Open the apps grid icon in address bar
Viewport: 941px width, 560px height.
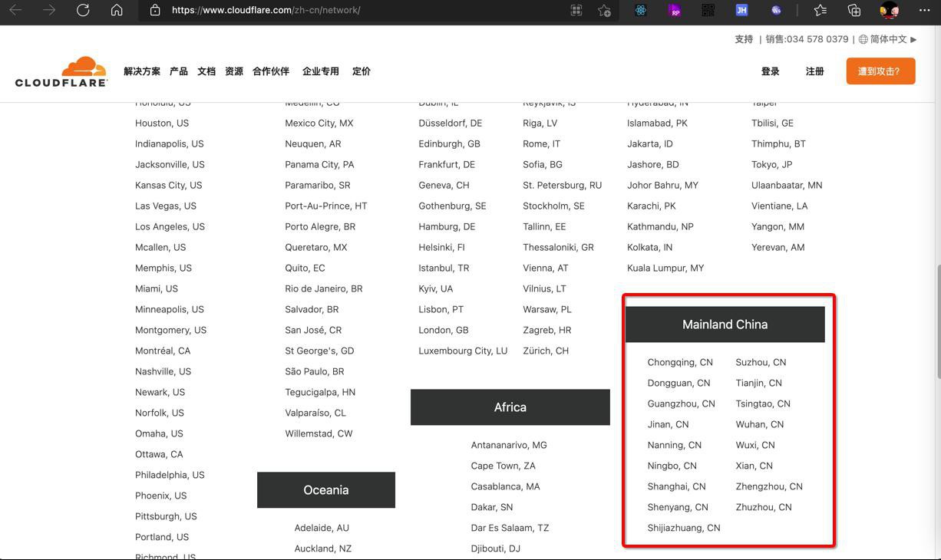pos(576,10)
